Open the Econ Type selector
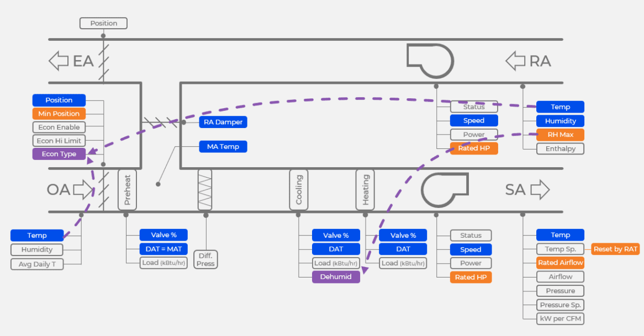644x336 pixels. point(59,154)
